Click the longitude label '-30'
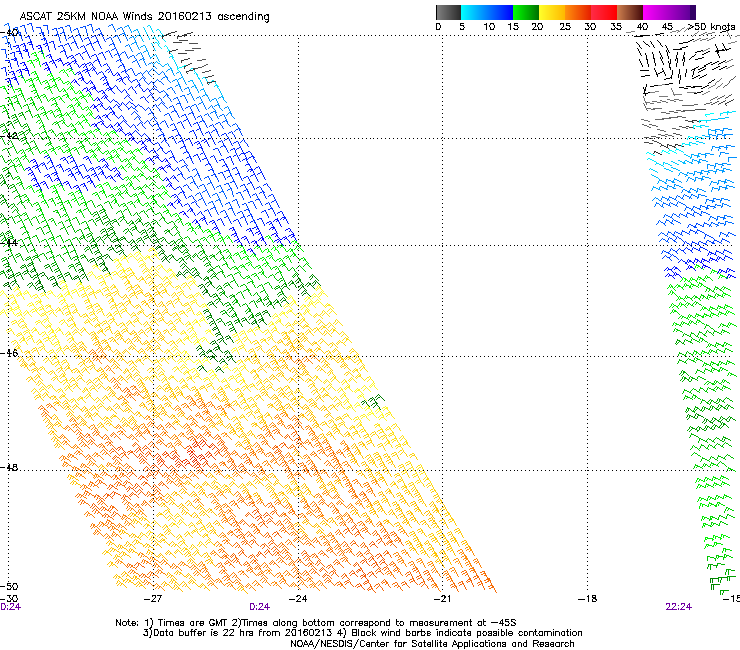This screenshot has height=650, width=740. (9, 599)
